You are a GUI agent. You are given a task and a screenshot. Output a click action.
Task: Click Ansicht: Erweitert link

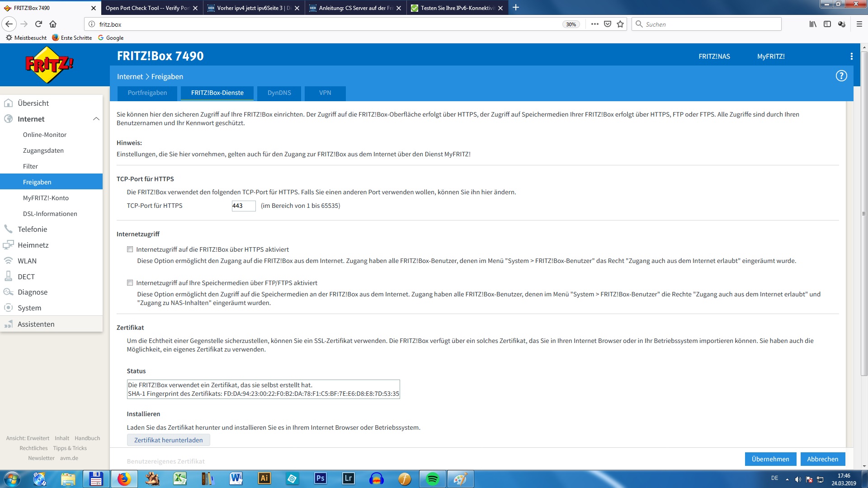click(28, 438)
